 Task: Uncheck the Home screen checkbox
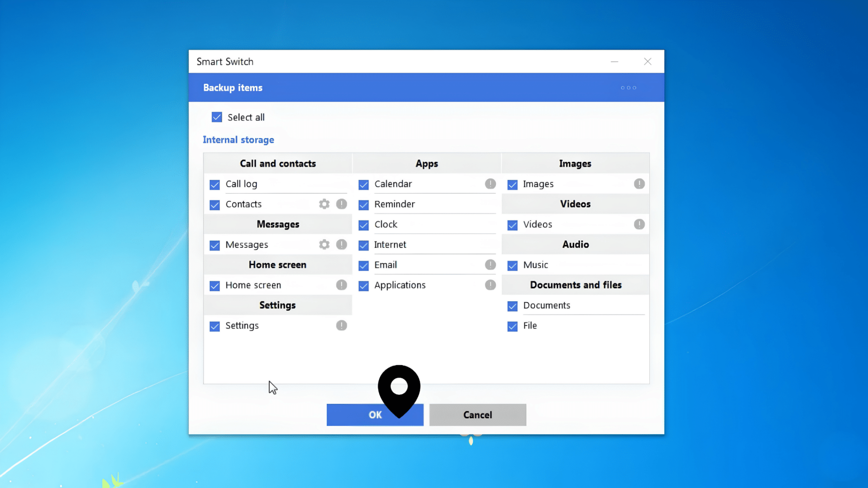point(215,286)
